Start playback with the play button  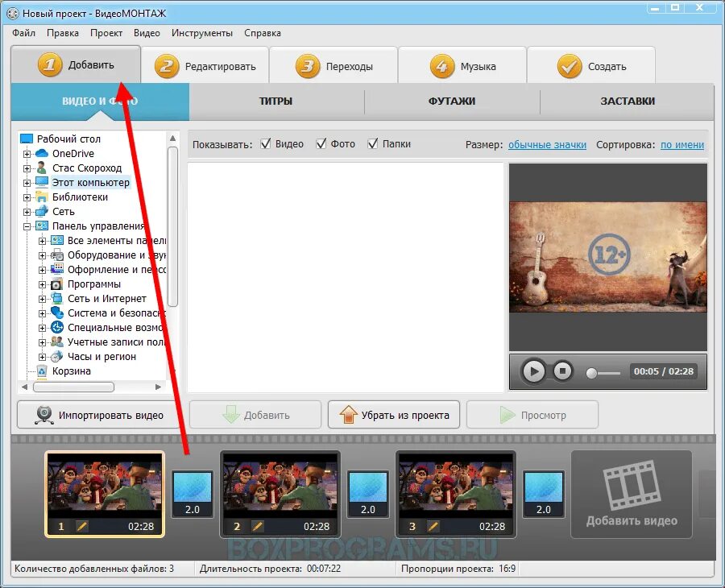click(x=533, y=371)
